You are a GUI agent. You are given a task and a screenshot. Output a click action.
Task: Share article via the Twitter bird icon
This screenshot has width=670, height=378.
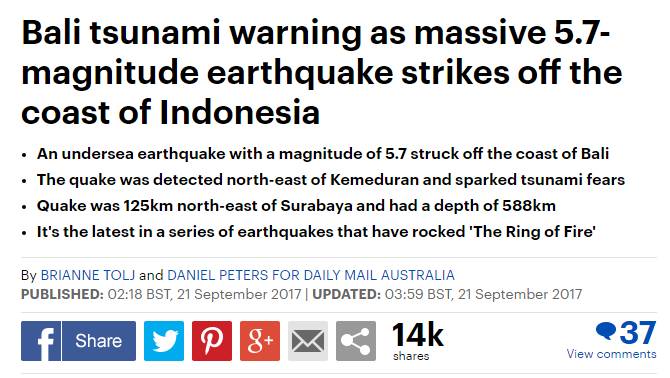[x=164, y=341]
